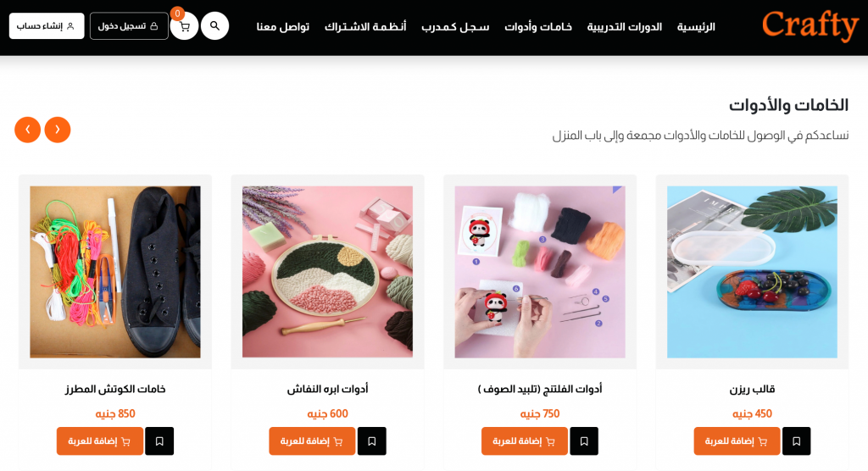Add the 850 جنيه product to cart
The image size is (868, 471).
pos(100,441)
